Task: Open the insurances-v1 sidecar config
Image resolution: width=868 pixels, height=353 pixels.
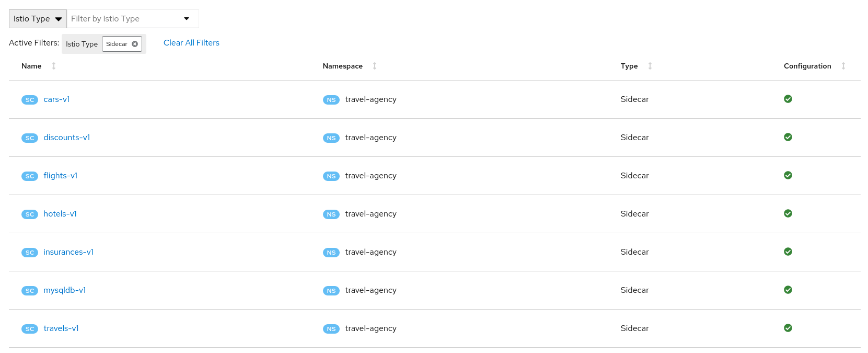Action: click(68, 252)
